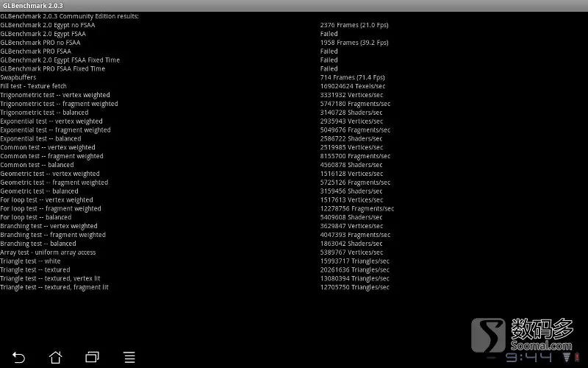Click the 12705750 Triangles/sec value
The image size is (588, 368).
click(x=355, y=287)
